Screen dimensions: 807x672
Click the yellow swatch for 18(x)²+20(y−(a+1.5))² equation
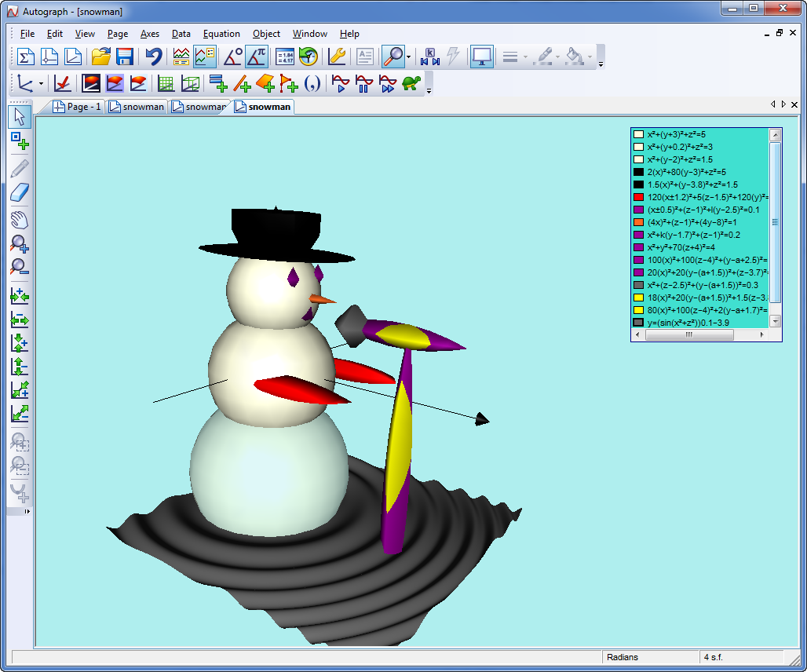(639, 298)
